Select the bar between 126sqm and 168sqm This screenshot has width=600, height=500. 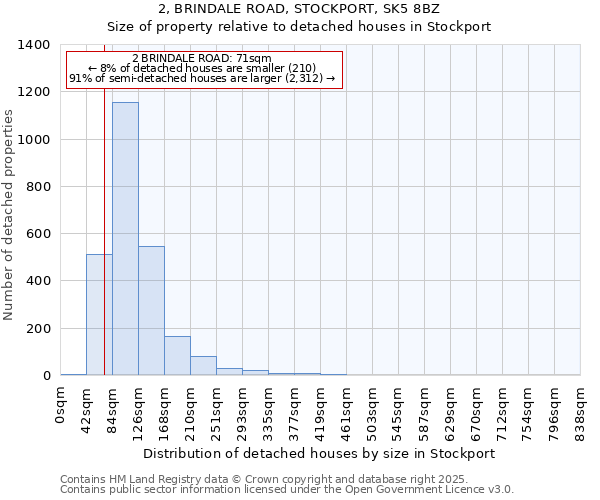tap(151, 311)
